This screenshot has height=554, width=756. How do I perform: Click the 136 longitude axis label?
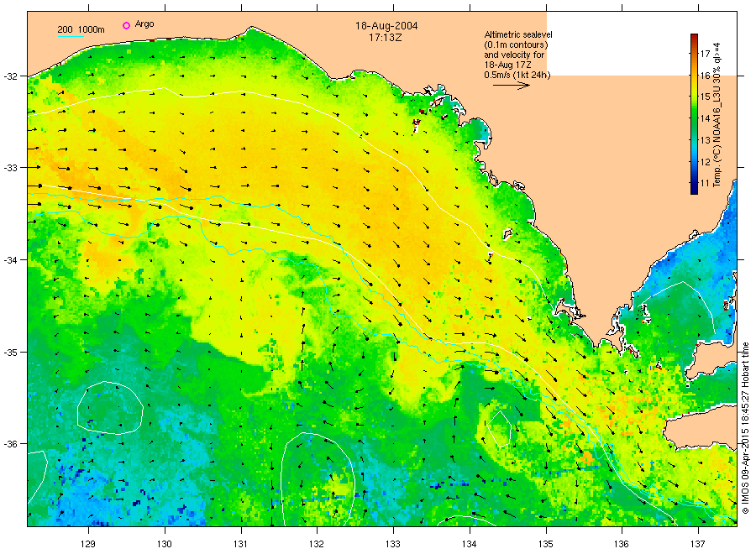(622, 545)
